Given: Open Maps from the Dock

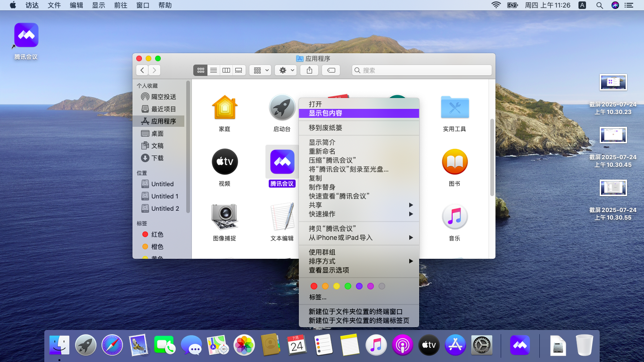Looking at the screenshot, I should (x=218, y=346).
